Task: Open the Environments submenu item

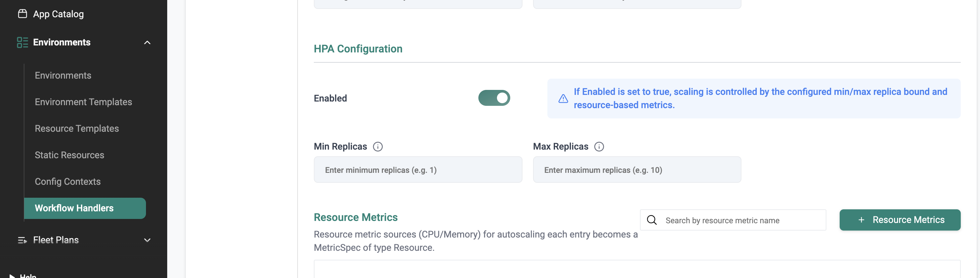Action: 63,75
